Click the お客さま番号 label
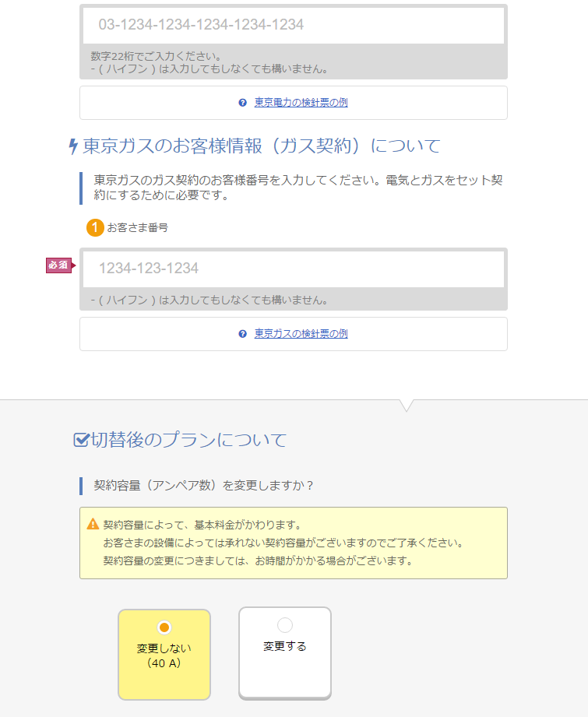 point(137,228)
